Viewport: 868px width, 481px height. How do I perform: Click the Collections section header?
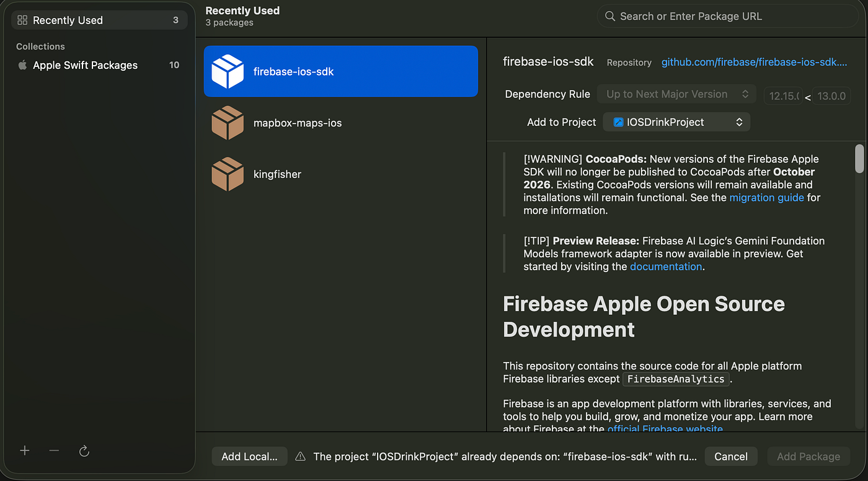click(x=40, y=46)
